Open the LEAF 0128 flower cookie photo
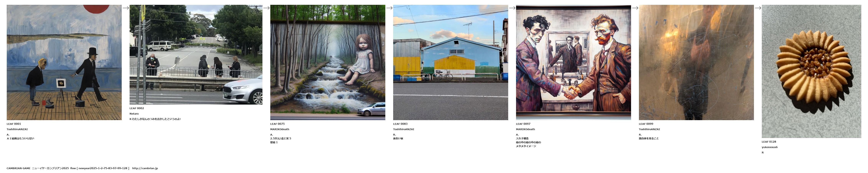 811,71
